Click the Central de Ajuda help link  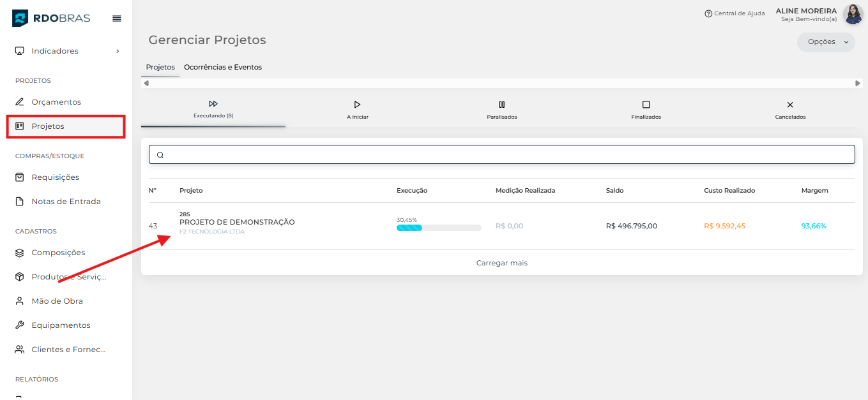tap(735, 13)
